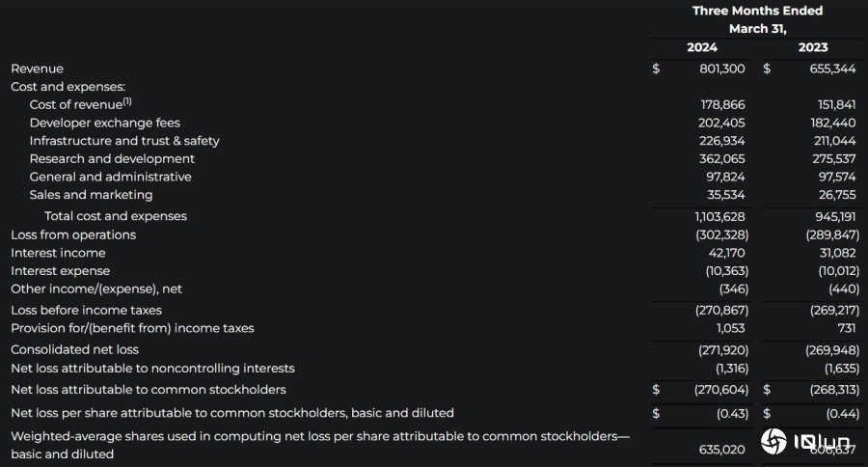The image size is (868, 467).
Task: Select the Developer exchange fees row
Action: pyautogui.click(x=434, y=123)
